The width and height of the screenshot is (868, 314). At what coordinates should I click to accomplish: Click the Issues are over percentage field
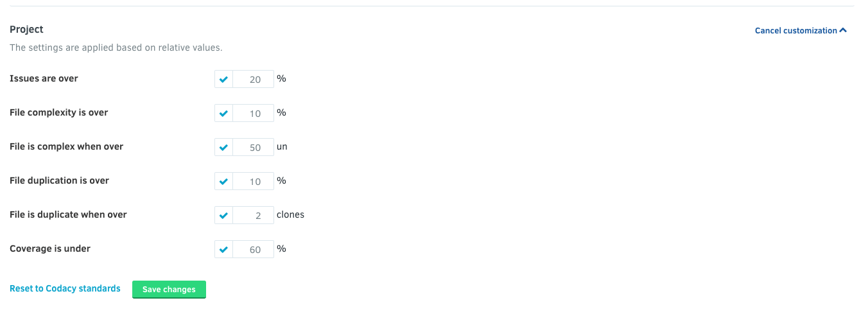(253, 80)
